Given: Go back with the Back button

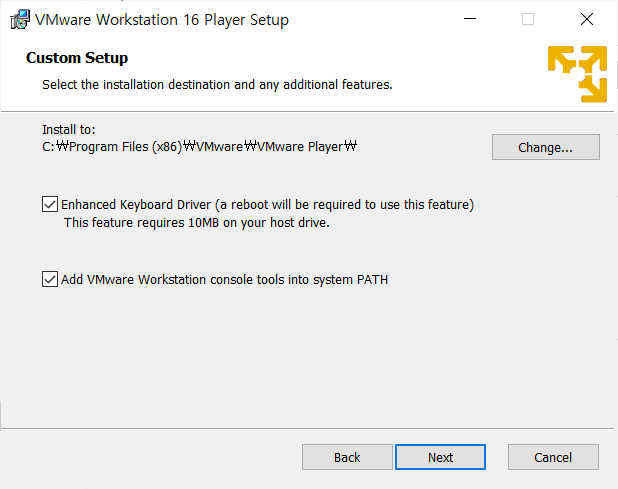Looking at the screenshot, I should [347, 457].
